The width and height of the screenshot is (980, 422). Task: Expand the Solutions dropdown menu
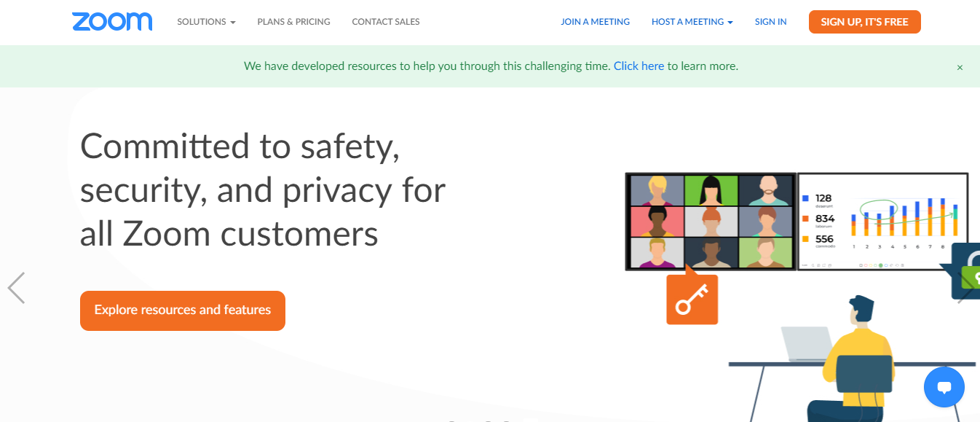point(206,22)
